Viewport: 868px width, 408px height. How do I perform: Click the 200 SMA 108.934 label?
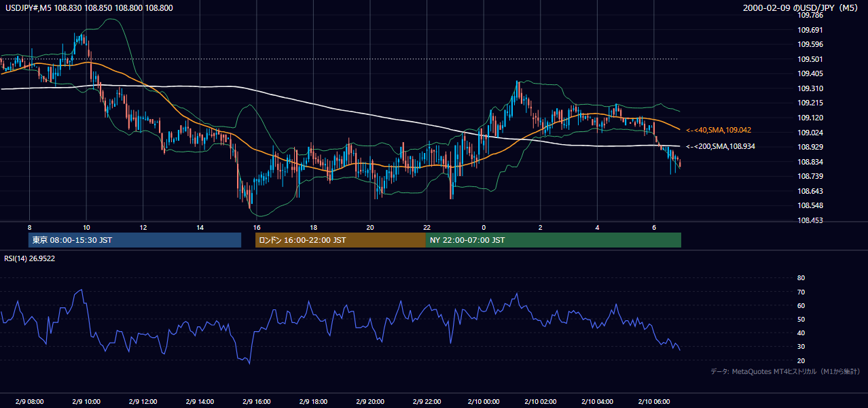pyautogui.click(x=721, y=146)
